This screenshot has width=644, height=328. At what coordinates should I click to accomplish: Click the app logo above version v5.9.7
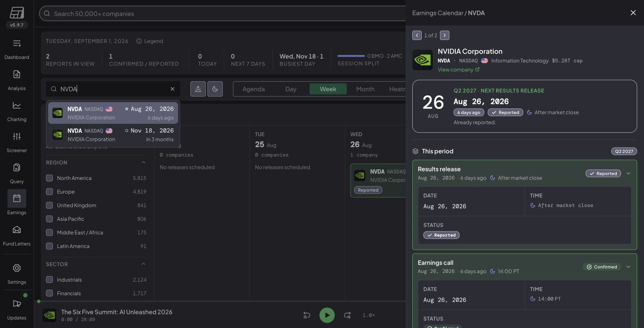pos(17,13)
